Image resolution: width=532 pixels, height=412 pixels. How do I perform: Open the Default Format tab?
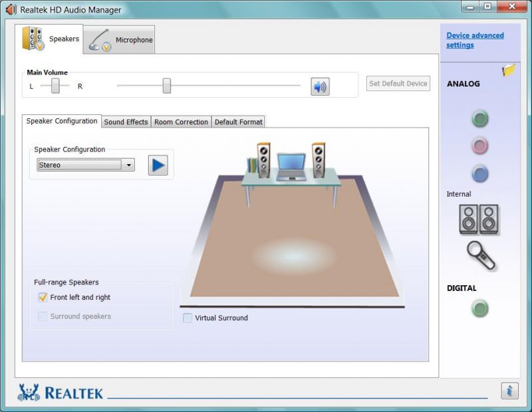(x=238, y=122)
